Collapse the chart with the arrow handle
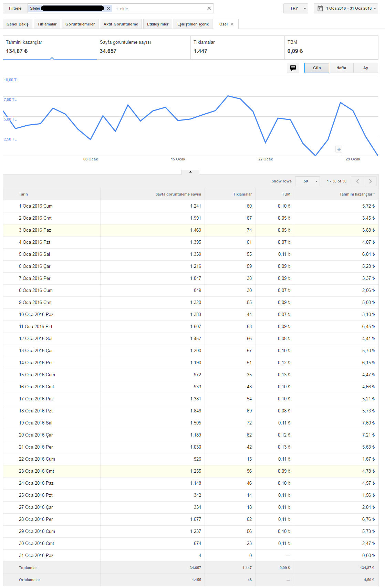The width and height of the screenshot is (385, 588). [190, 172]
